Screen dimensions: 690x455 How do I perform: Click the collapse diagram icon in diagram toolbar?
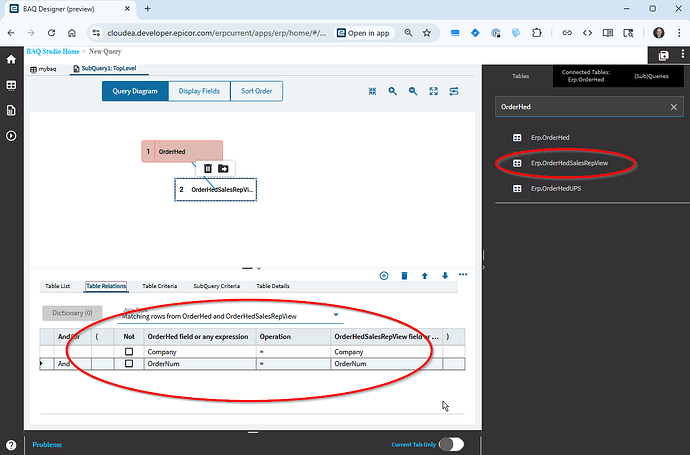click(372, 91)
